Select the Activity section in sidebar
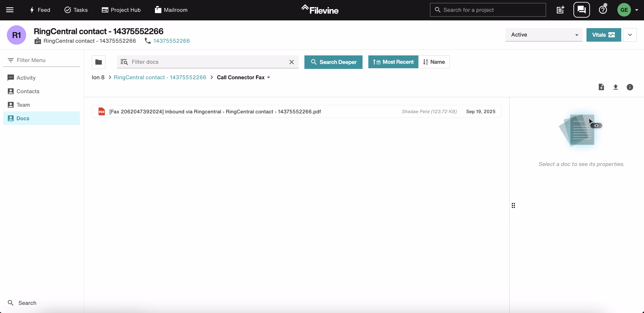Image resolution: width=644 pixels, height=313 pixels. click(26, 78)
